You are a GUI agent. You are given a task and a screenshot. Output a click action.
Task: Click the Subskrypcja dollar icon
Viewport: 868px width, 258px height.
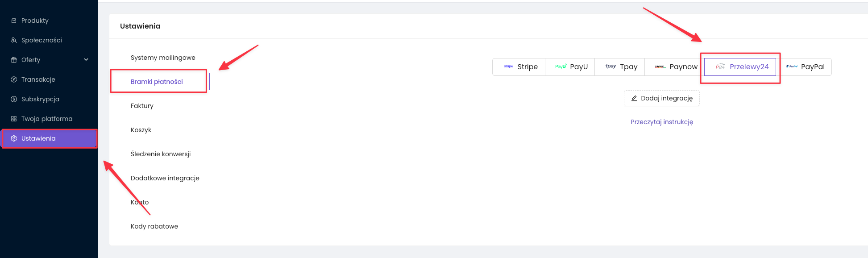point(14,99)
